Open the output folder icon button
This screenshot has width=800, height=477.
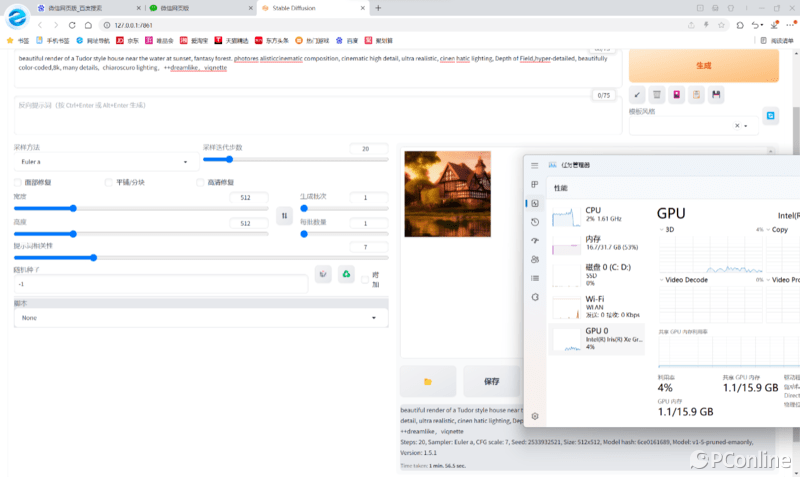[427, 381]
